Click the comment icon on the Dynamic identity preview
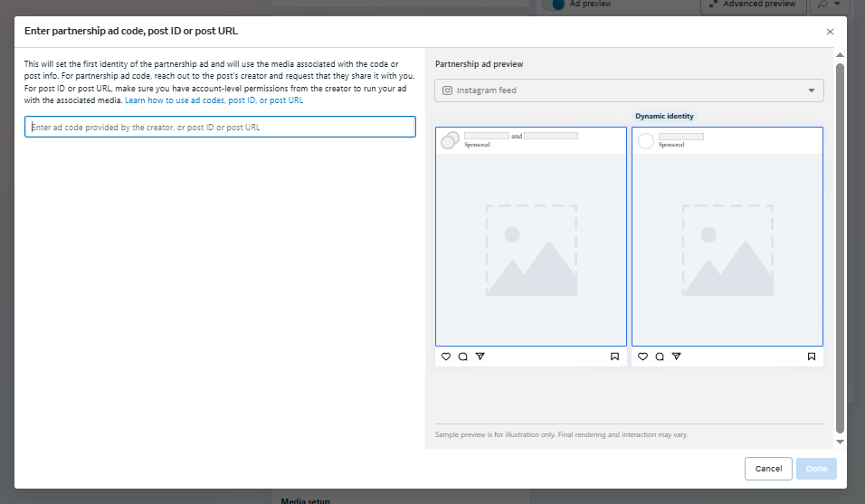865x504 pixels. [x=659, y=357]
